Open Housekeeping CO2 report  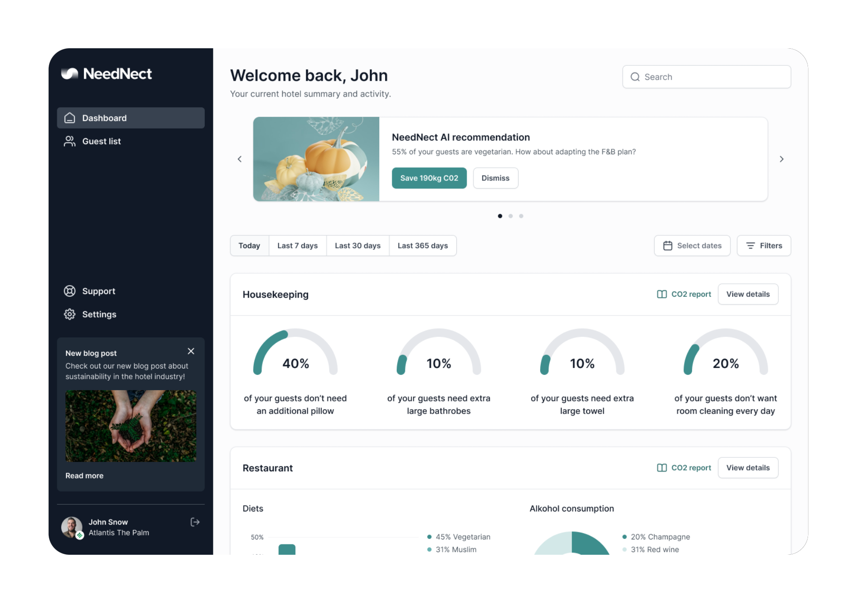click(x=684, y=294)
